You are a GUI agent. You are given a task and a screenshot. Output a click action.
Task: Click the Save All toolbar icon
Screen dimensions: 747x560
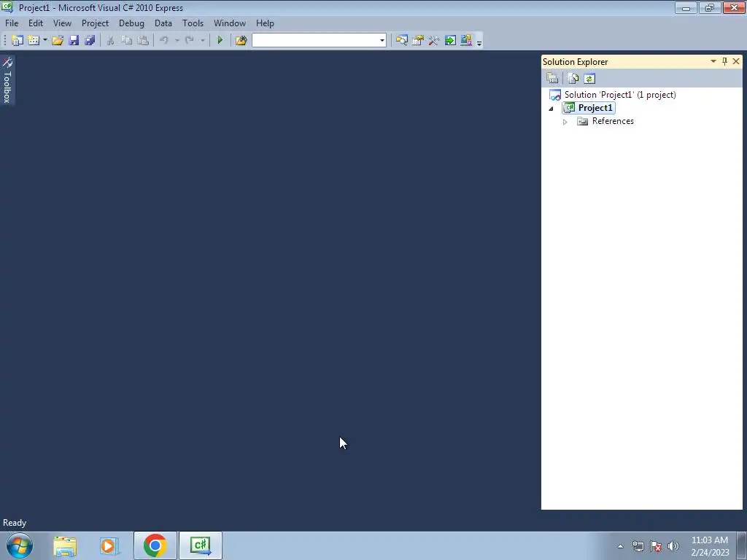90,41
